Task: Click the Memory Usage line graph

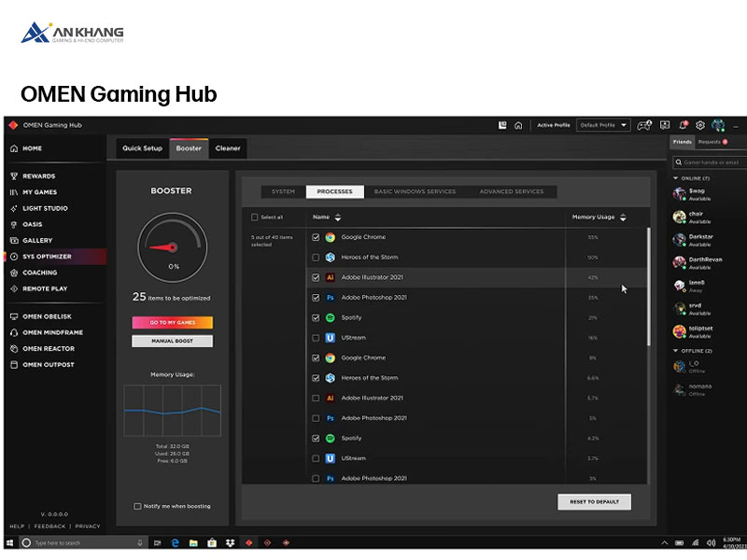Action: pos(173,411)
